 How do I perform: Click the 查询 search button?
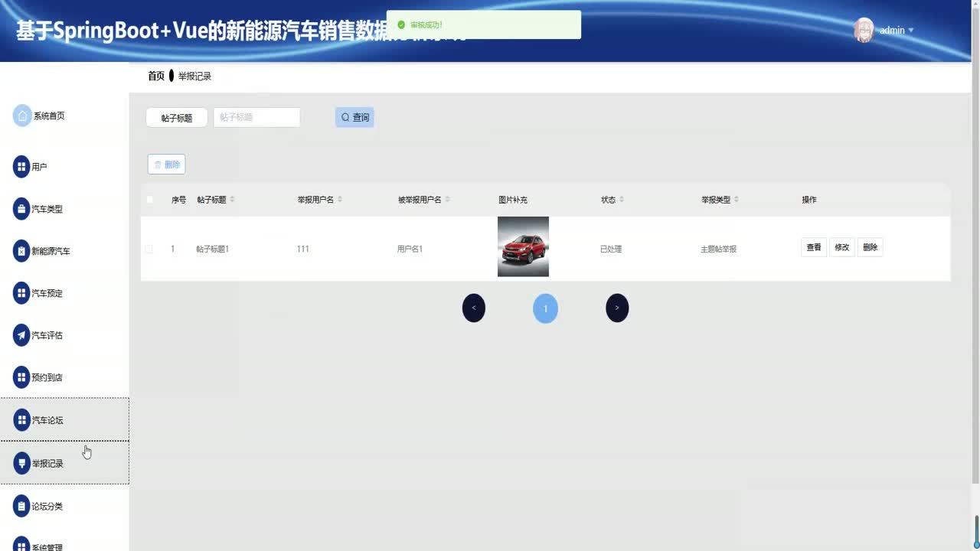pos(354,117)
